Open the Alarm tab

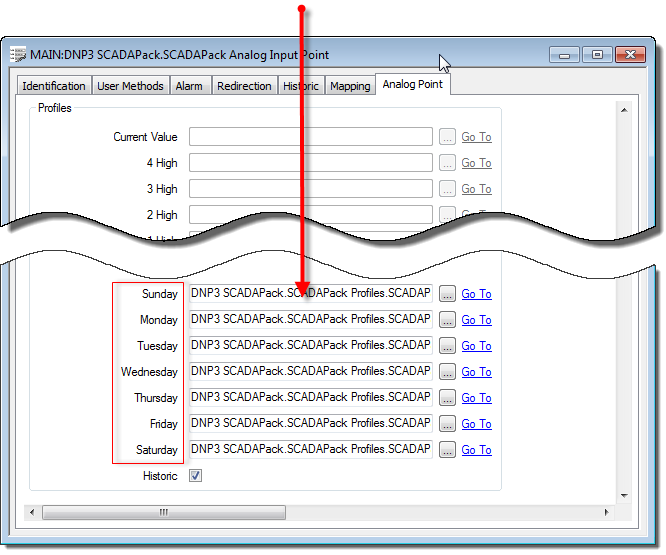pos(189,86)
